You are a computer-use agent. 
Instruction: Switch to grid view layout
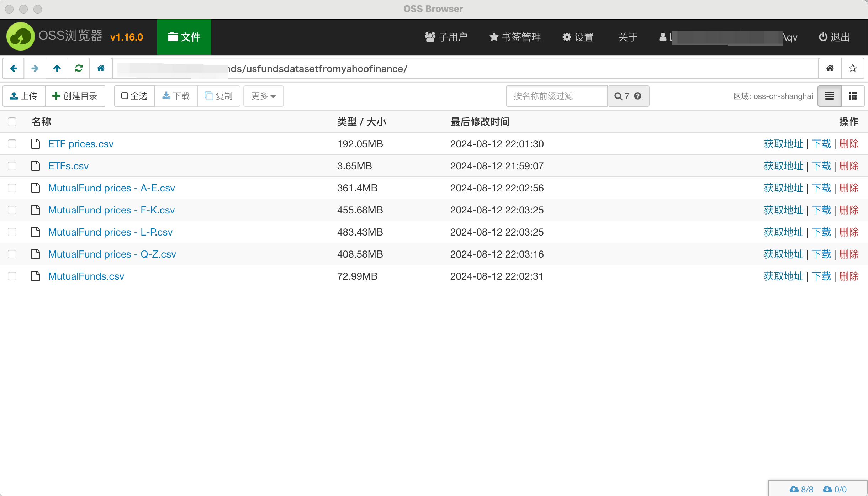852,96
